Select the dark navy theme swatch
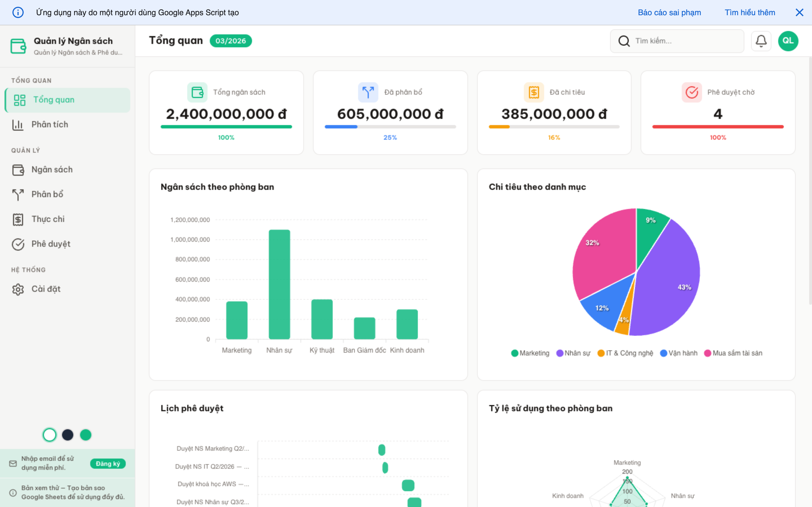The width and height of the screenshot is (812, 507). (x=68, y=435)
